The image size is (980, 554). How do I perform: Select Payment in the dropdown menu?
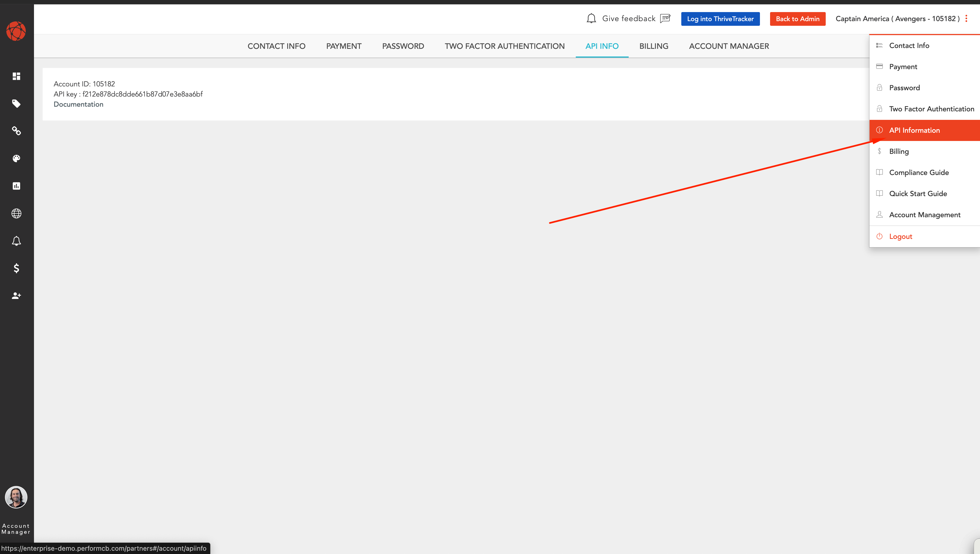tap(924, 67)
